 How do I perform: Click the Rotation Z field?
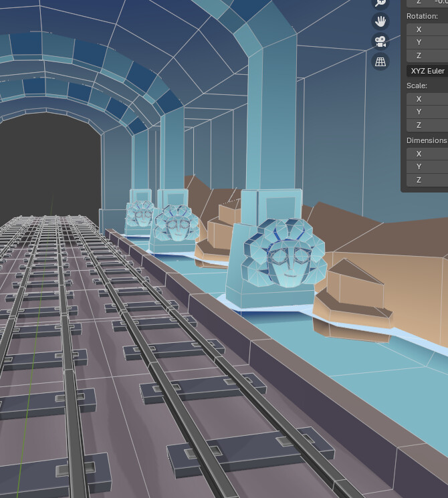[427, 55]
